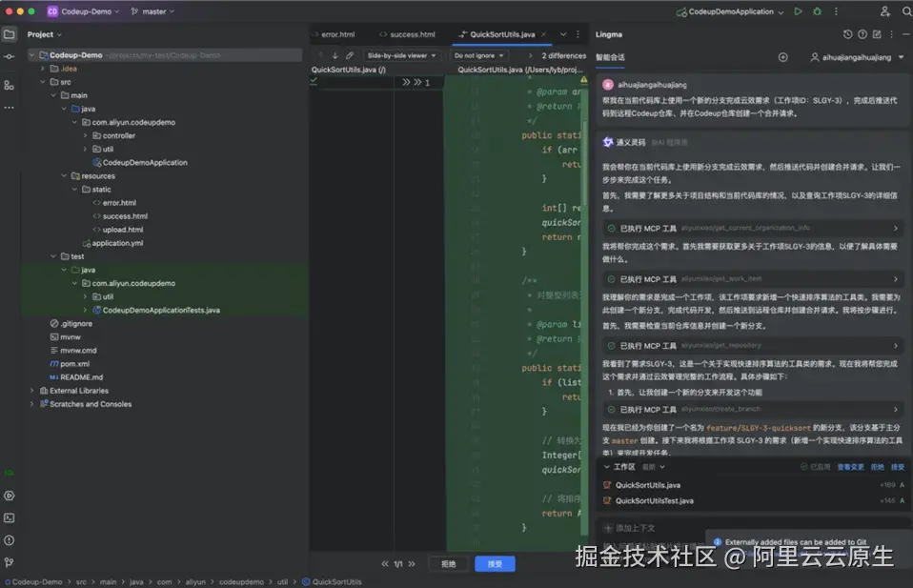Screen dimensions: 913x588
Task: Select QuickSortUtils.java editor tab
Action: click(x=502, y=34)
